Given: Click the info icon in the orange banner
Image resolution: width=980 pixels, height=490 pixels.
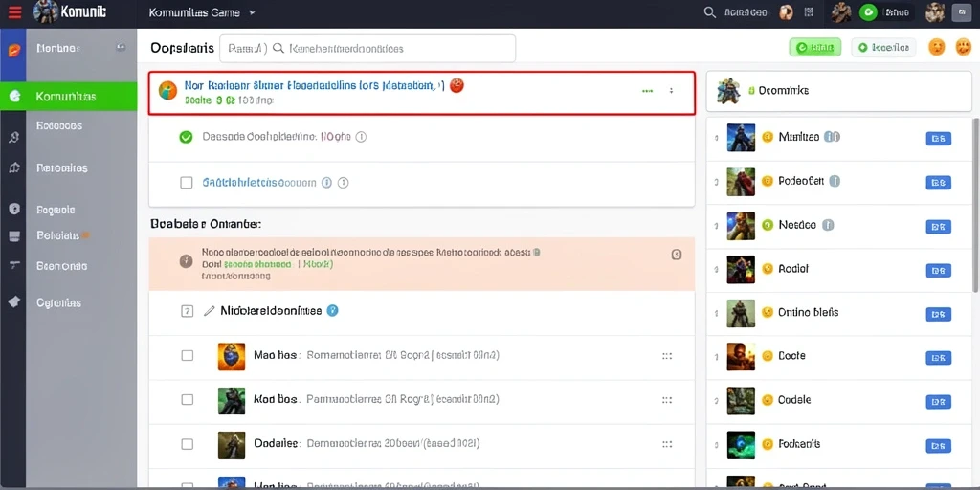Looking at the screenshot, I should click(187, 261).
